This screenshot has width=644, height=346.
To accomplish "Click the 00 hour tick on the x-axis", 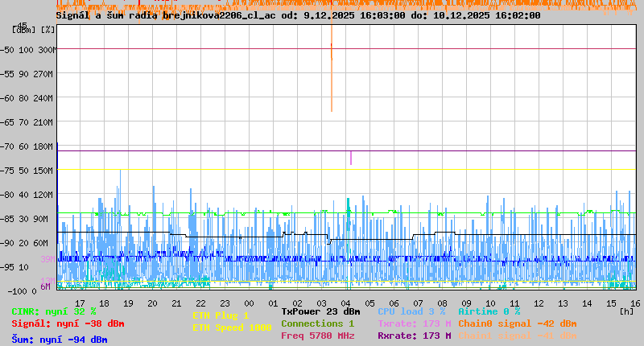I will (x=249, y=303).
